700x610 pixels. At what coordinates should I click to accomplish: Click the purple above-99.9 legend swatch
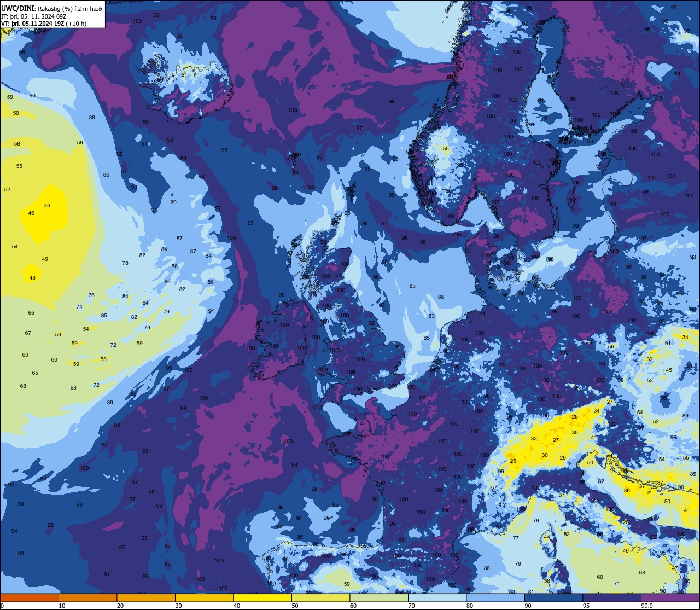pos(670,597)
